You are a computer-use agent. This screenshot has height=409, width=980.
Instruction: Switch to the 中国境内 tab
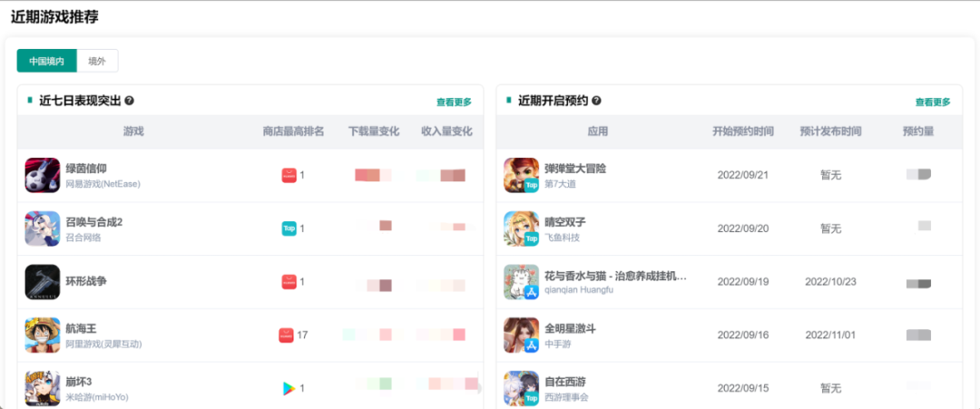pyautogui.click(x=47, y=61)
